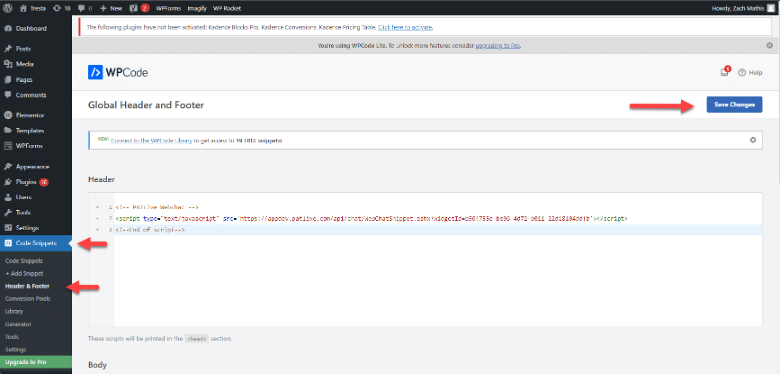Fold code at line 1 gutter arrow
The image size is (780, 375).
tap(97, 206)
